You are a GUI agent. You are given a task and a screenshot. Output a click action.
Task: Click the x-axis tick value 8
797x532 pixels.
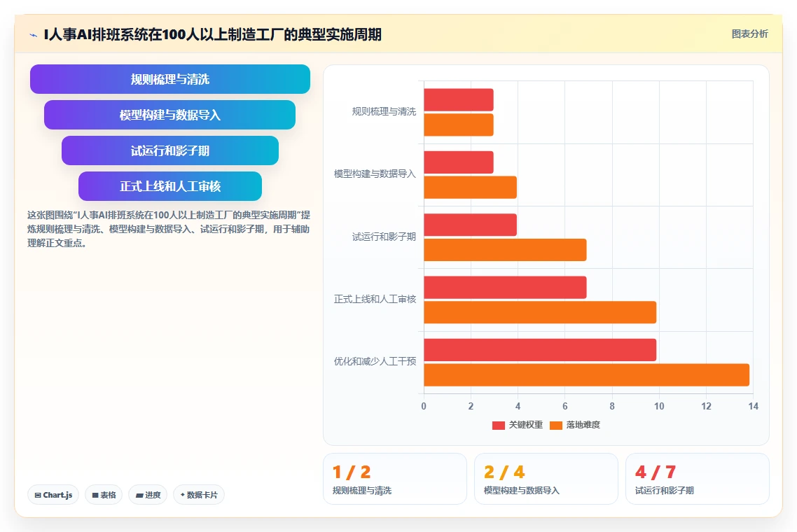click(x=612, y=406)
